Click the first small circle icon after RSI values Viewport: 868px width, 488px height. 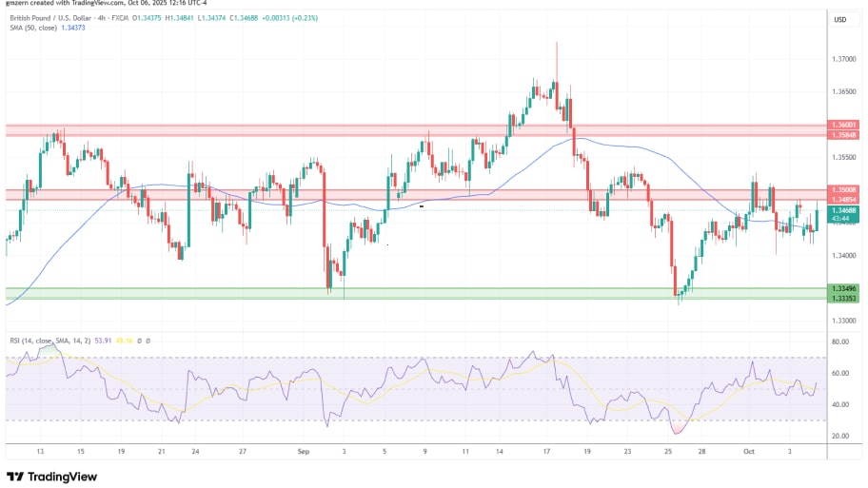pyautogui.click(x=139, y=341)
